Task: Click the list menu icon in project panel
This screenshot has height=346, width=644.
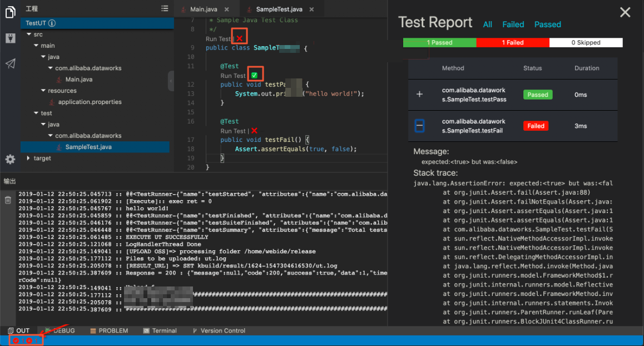Action: 165,8
